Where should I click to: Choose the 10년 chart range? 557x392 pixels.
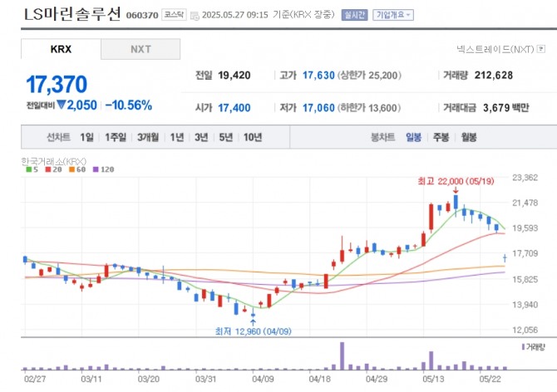click(253, 137)
